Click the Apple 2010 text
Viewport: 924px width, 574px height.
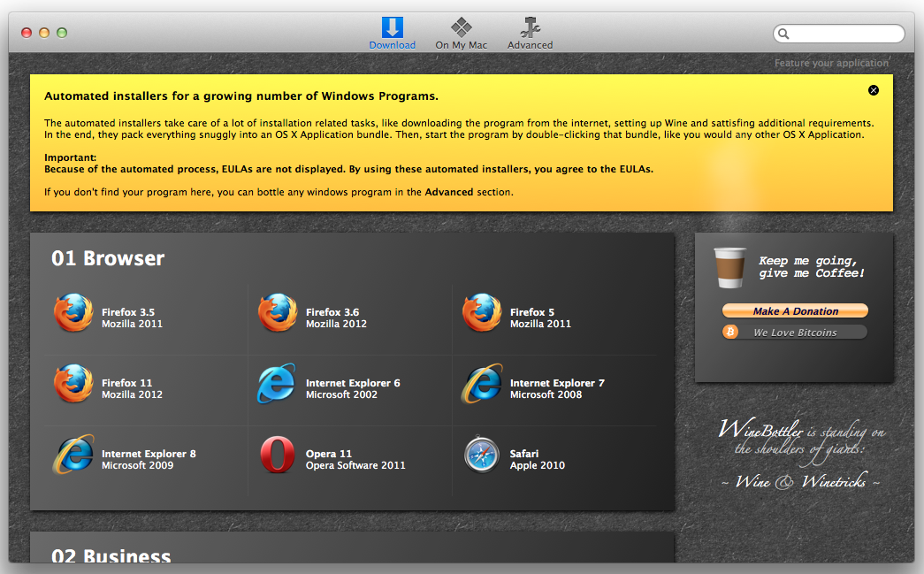tap(538, 465)
